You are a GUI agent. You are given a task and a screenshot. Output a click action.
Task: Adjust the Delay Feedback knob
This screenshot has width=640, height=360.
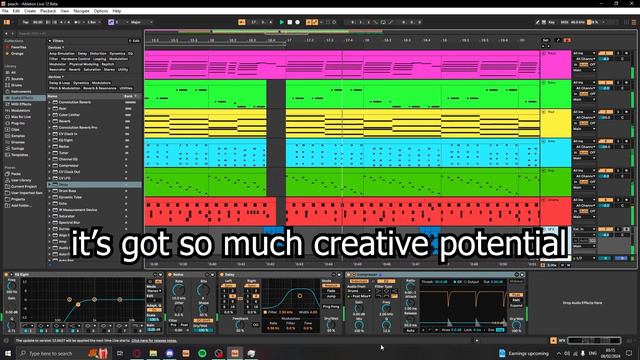(240, 325)
